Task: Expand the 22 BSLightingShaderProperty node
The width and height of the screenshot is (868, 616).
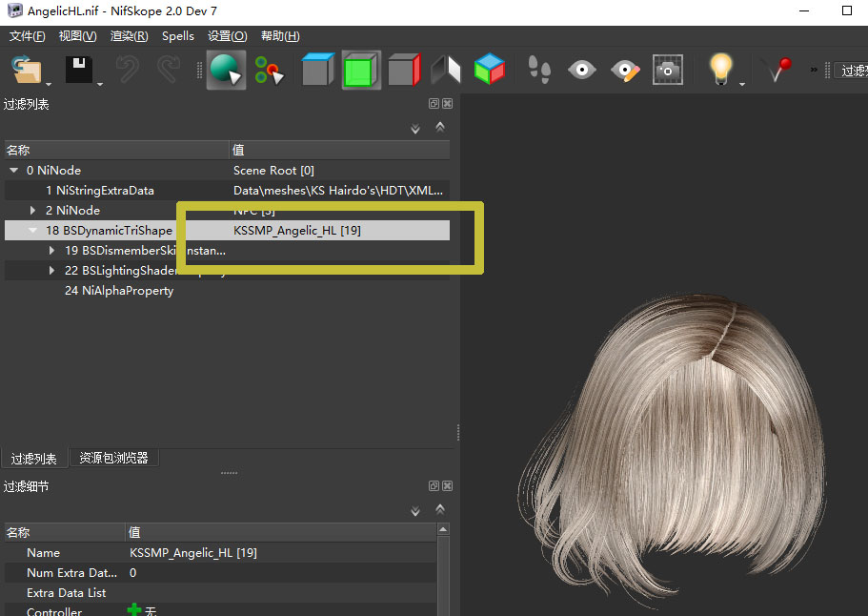Action: tap(52, 270)
